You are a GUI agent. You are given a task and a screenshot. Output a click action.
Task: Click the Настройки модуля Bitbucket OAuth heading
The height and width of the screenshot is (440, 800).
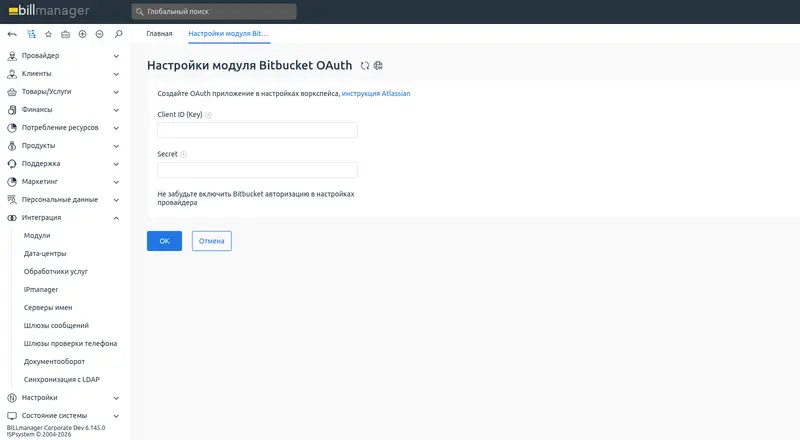(x=249, y=65)
